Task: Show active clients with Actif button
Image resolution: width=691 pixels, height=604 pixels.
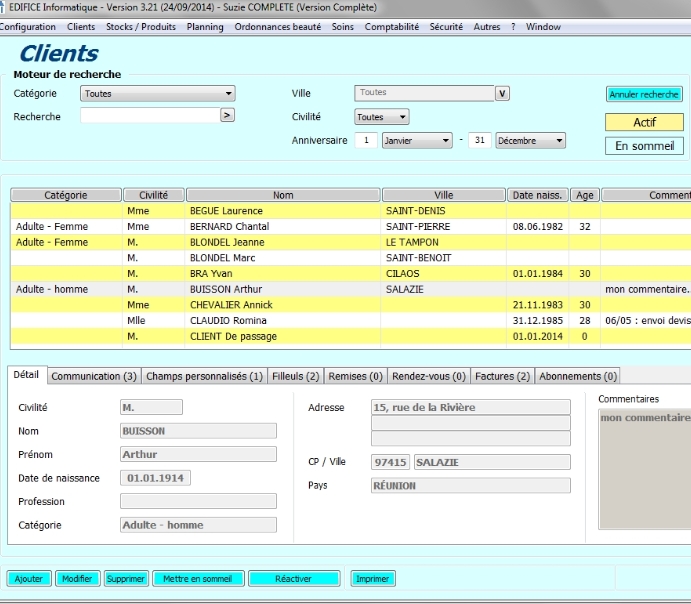Action: (644, 122)
